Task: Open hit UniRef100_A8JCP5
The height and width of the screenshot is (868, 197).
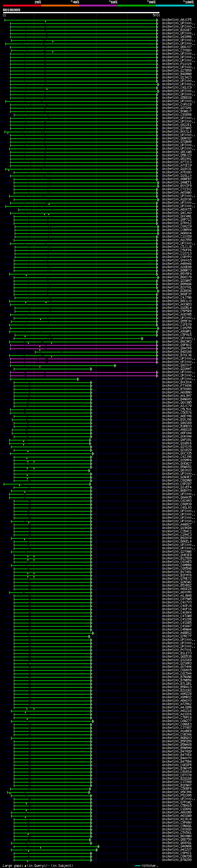Action: point(177,20)
